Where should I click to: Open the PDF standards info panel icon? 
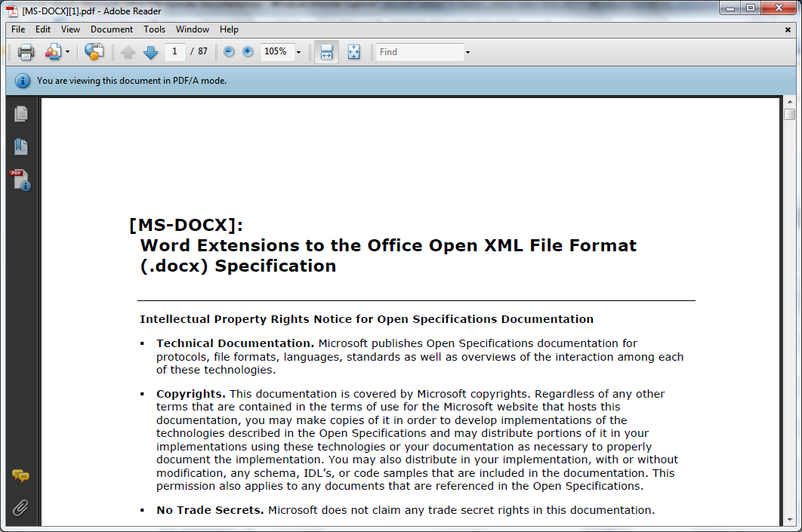tap(20, 180)
